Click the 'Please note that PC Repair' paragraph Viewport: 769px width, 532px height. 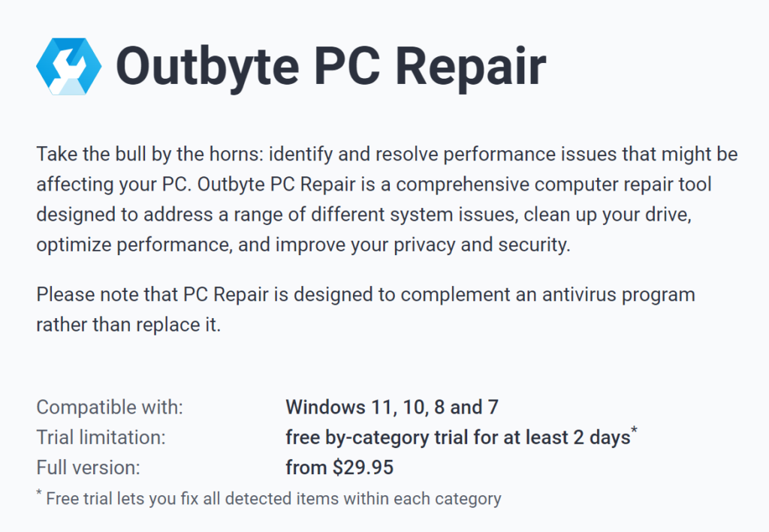[x=366, y=310]
